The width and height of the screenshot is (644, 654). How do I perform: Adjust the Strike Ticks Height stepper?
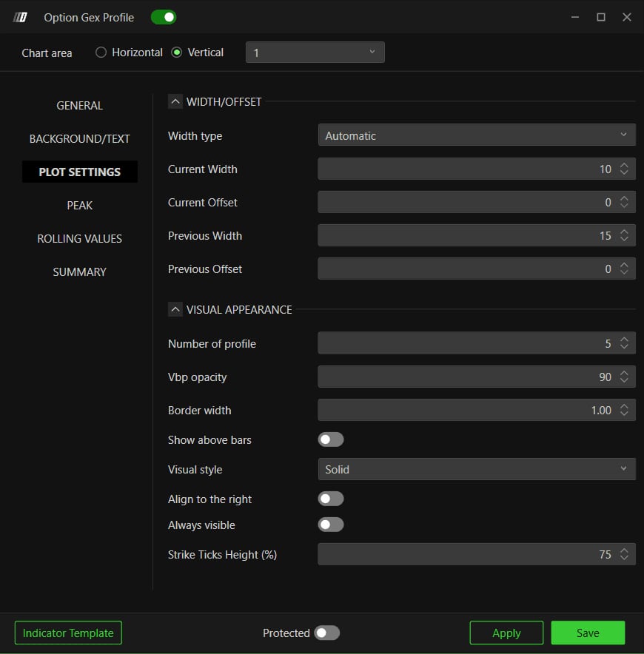[x=624, y=554]
